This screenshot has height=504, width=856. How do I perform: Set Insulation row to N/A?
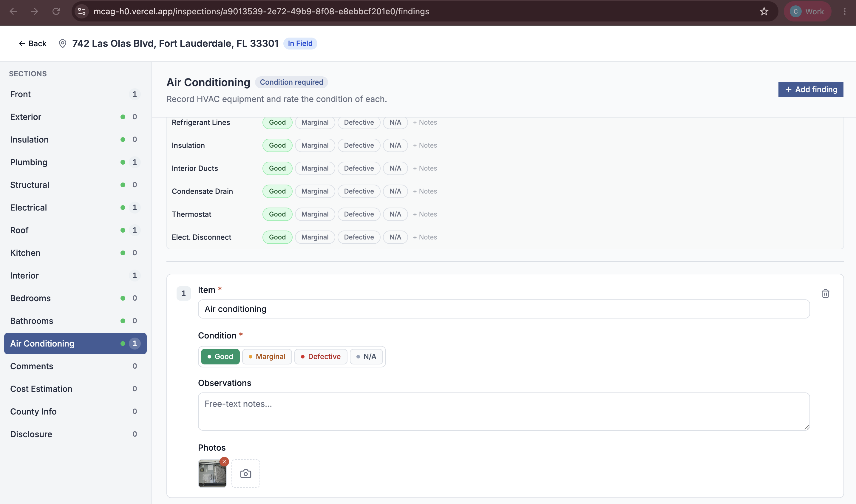click(395, 145)
